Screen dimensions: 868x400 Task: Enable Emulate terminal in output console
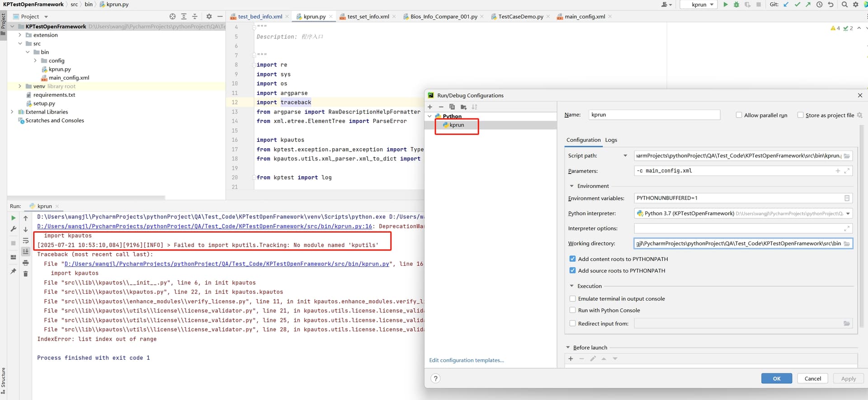(x=572, y=299)
